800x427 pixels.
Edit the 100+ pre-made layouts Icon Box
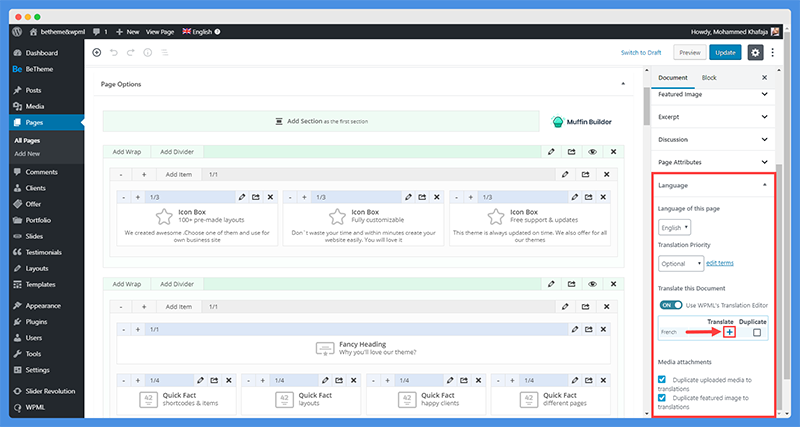[x=242, y=197]
